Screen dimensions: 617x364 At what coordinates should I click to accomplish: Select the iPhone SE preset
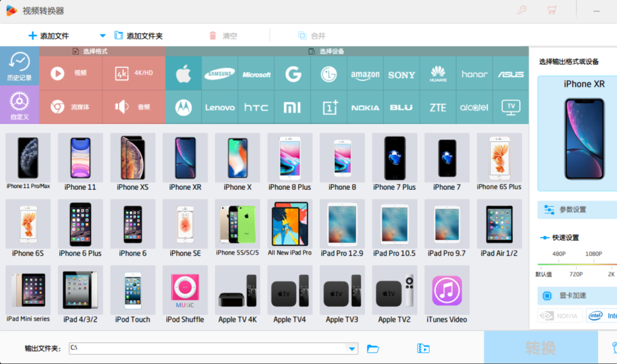(x=185, y=228)
